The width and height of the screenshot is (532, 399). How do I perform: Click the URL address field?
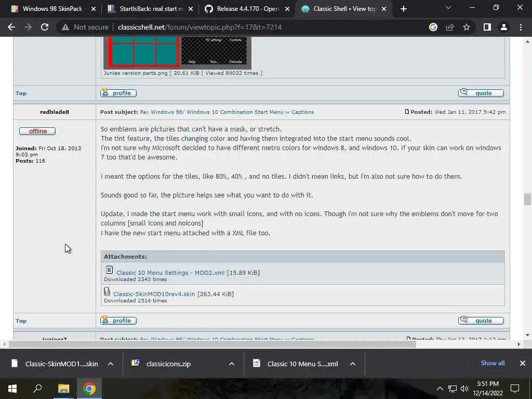pyautogui.click(x=199, y=27)
